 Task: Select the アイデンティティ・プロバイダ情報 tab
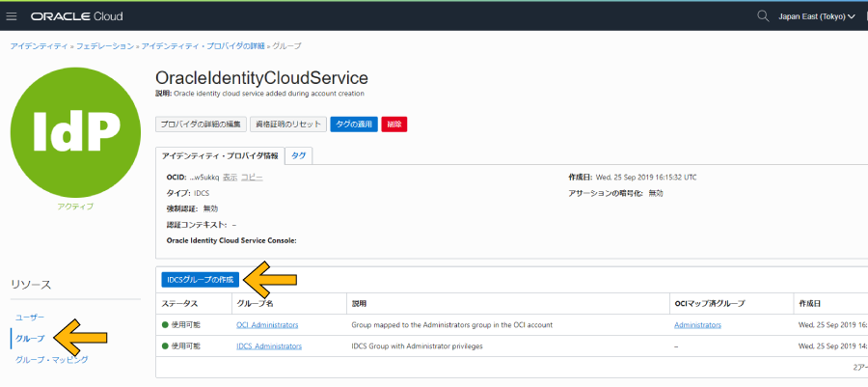[x=220, y=156]
